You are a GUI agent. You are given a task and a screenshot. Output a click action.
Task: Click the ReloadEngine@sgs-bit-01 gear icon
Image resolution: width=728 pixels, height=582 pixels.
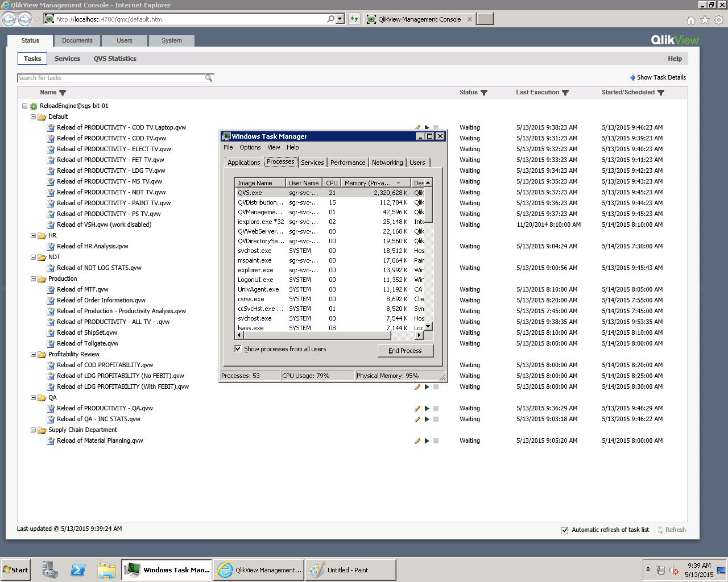point(34,106)
